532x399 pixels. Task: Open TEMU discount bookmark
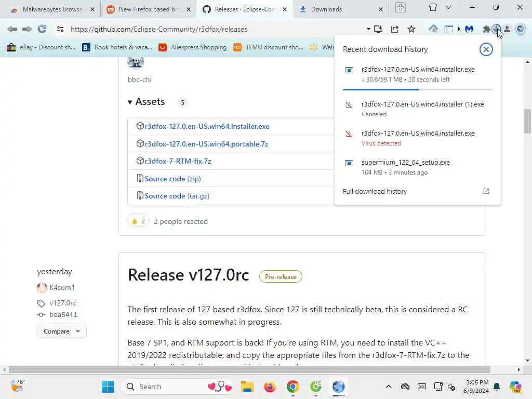(x=269, y=47)
